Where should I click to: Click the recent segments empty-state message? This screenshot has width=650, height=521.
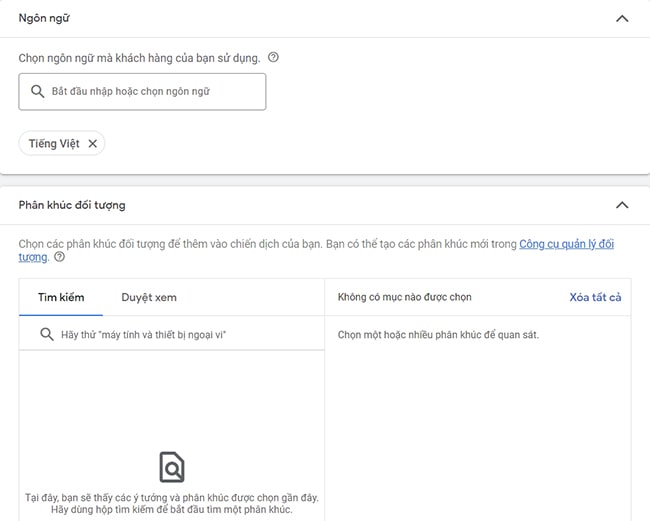pos(172,504)
